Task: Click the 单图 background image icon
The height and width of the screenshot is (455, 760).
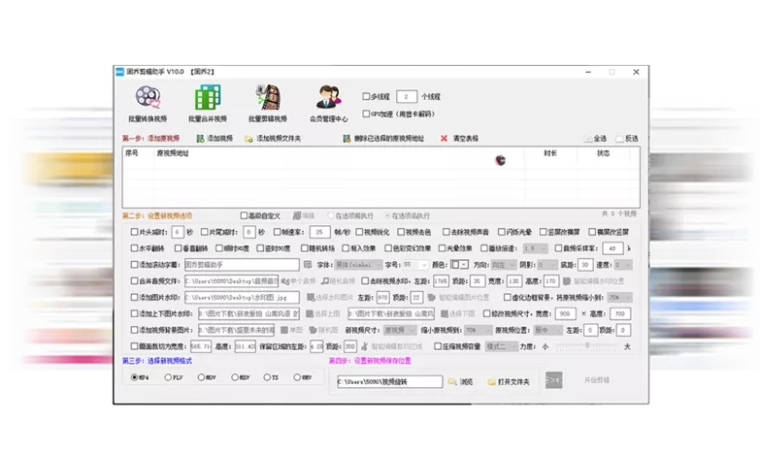Action: (284, 330)
